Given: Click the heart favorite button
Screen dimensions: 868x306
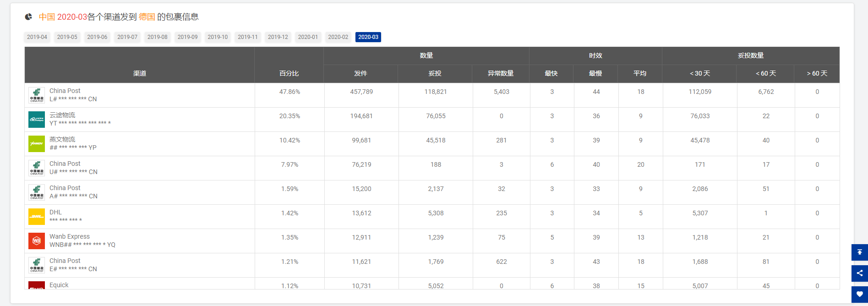Looking at the screenshot, I should tap(859, 295).
